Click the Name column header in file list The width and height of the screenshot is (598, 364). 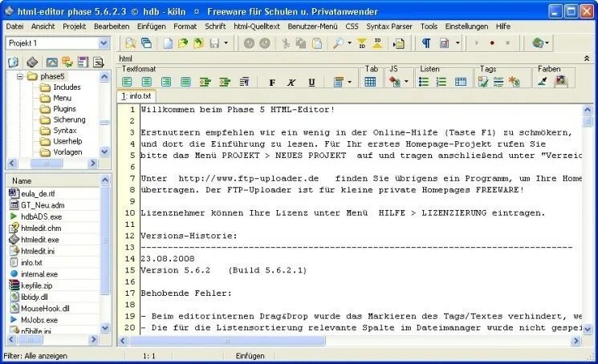coord(53,181)
